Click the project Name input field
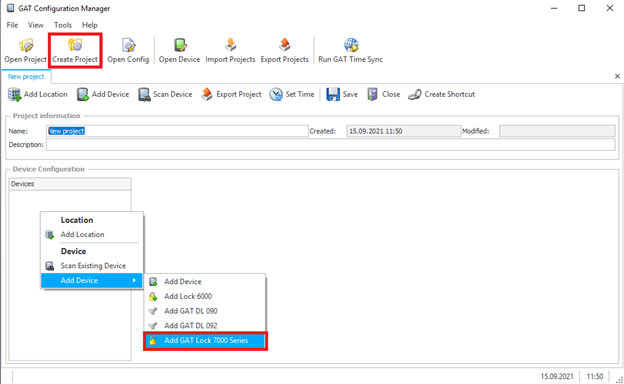Image resolution: width=624 pixels, height=384 pixels. coord(177,131)
